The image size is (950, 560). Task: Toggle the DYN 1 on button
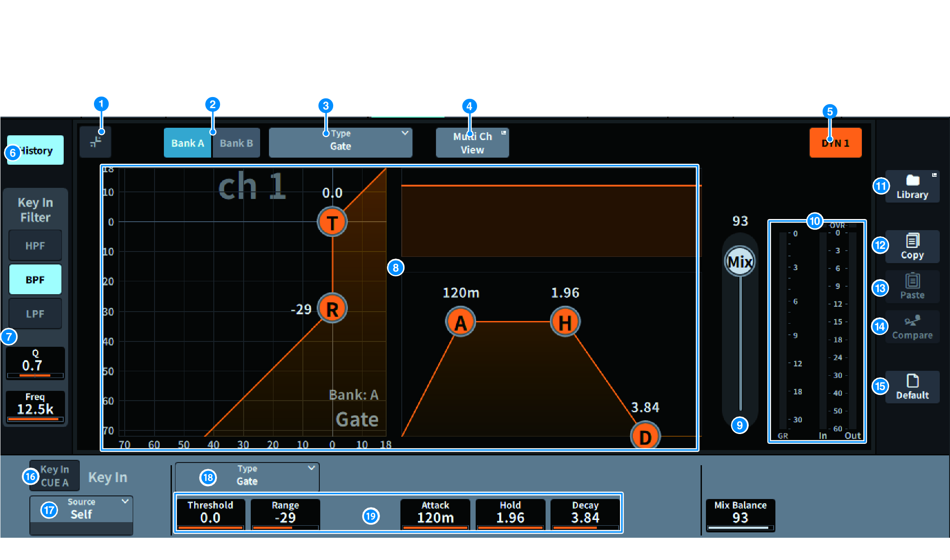click(835, 143)
